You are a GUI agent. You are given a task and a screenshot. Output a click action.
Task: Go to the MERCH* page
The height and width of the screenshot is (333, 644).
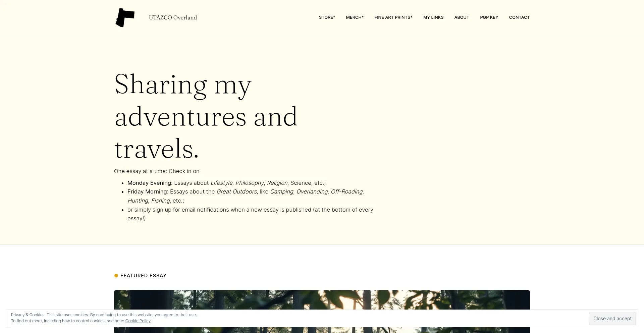click(x=355, y=17)
